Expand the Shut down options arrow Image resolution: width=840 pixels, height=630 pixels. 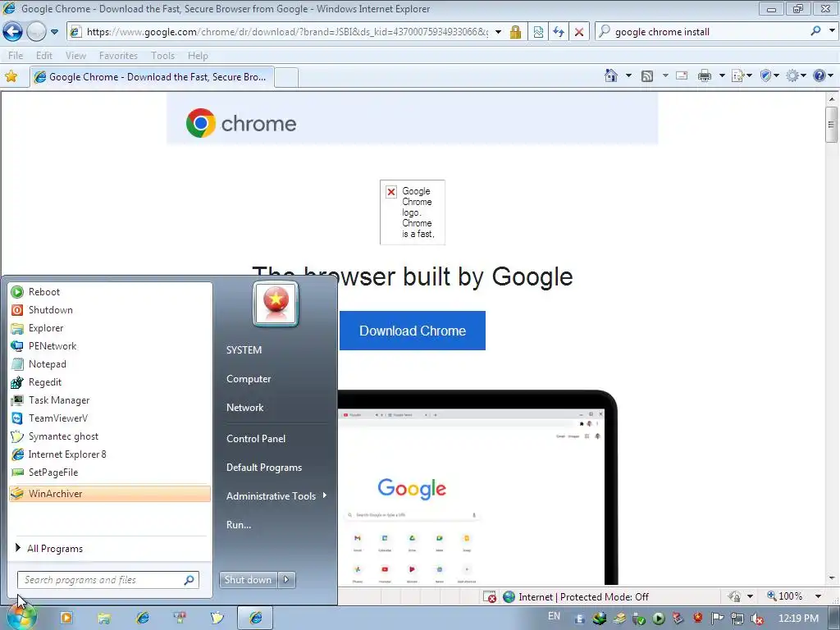coord(286,580)
